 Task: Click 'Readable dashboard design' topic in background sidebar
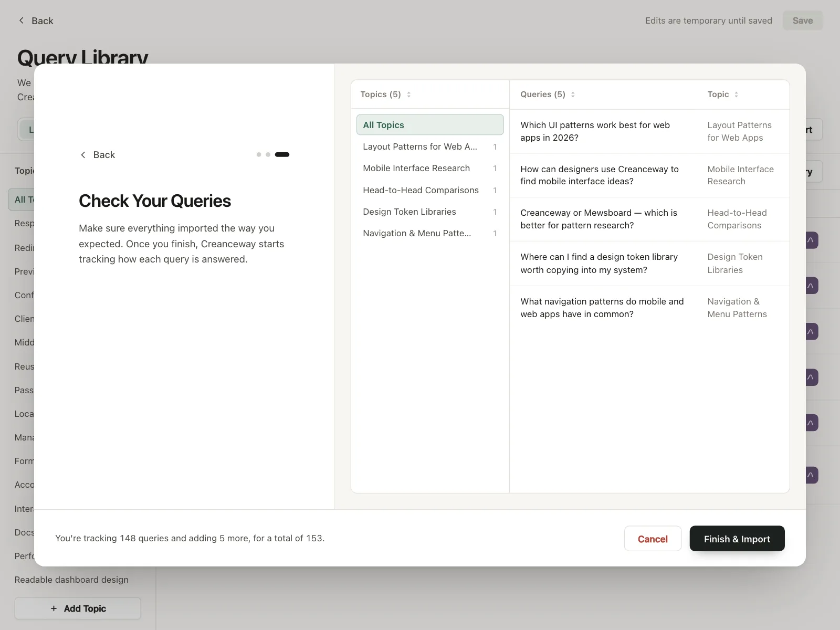(x=71, y=580)
